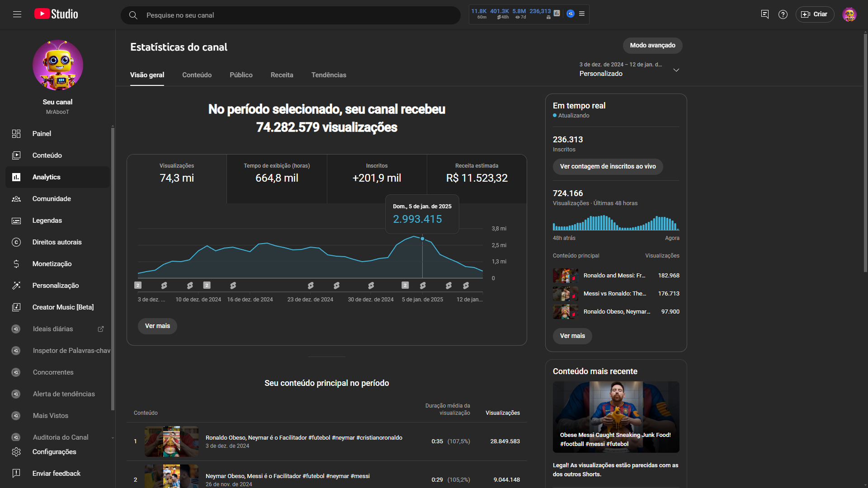The height and width of the screenshot is (488, 868).
Task: Switch to the Público tab
Action: pos(241,75)
